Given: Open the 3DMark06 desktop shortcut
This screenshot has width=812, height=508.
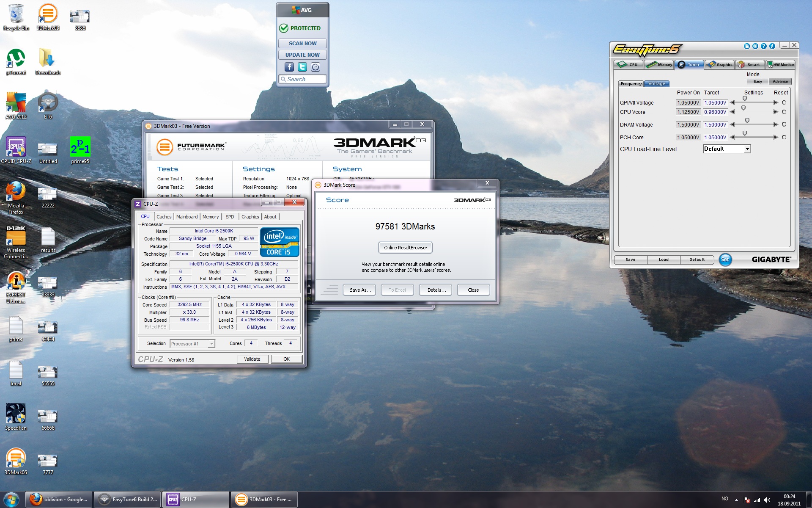Looking at the screenshot, I should [16, 461].
